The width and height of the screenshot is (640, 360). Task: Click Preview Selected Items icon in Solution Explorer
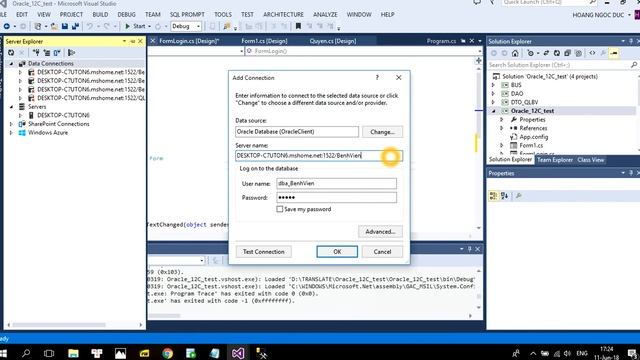point(614,53)
